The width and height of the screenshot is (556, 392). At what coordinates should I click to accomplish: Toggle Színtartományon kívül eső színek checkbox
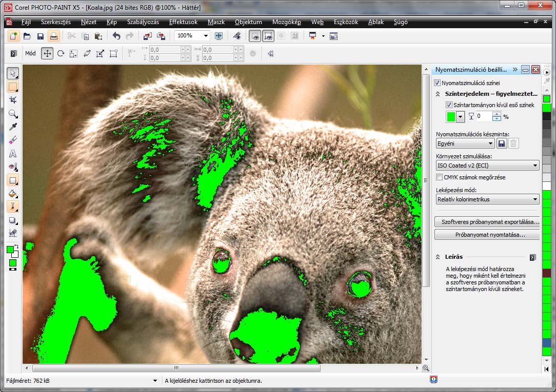point(449,105)
